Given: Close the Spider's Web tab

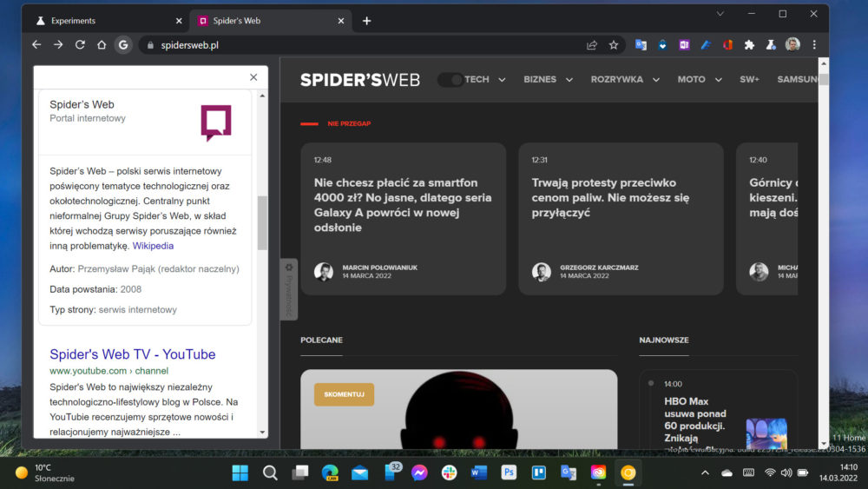Looking at the screenshot, I should tap(341, 21).
